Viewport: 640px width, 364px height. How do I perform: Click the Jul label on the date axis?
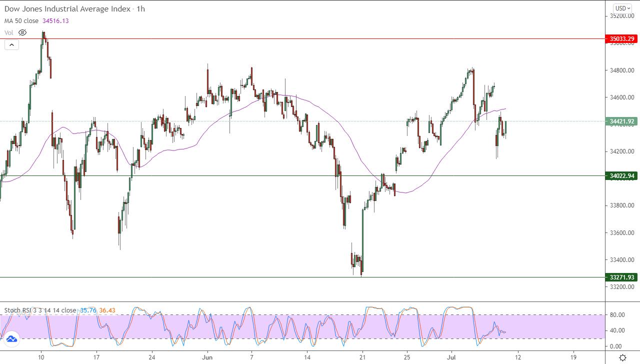(x=452, y=357)
